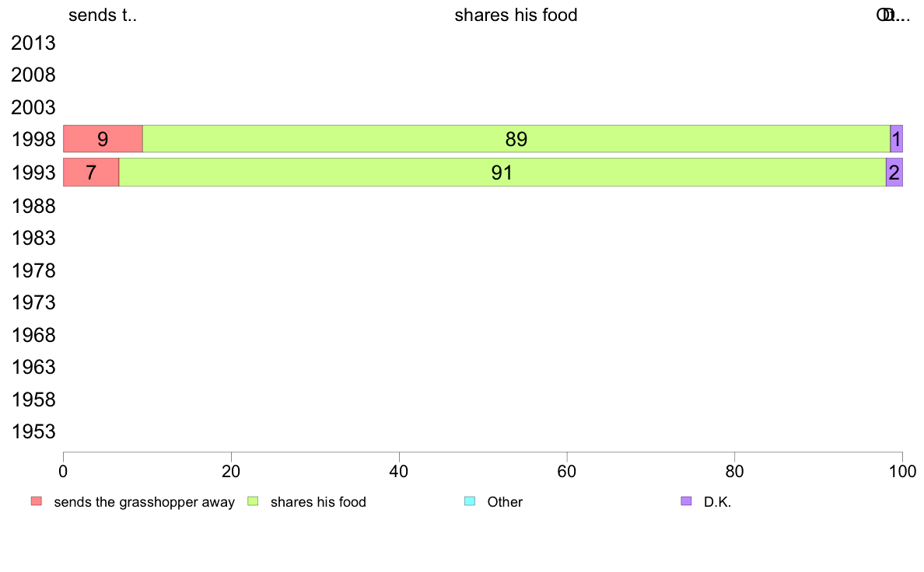Click the 100 tick label on x-axis
The height and width of the screenshot is (572, 924).
pyautogui.click(x=902, y=471)
